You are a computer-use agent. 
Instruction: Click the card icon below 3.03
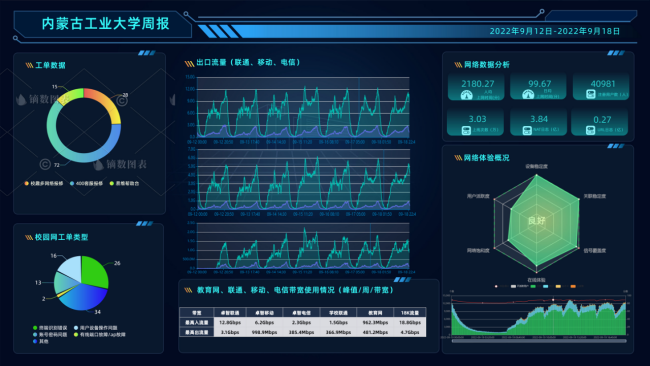466,131
